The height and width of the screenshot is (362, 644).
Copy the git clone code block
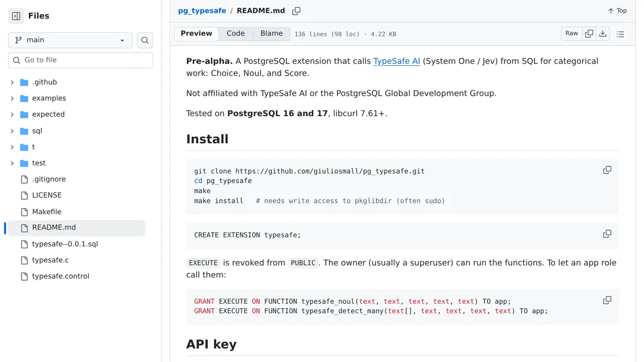[607, 170]
